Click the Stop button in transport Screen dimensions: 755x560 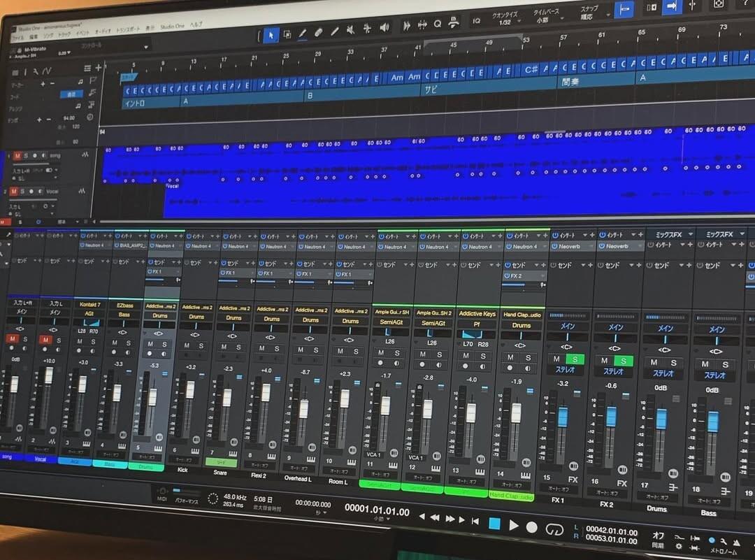(494, 523)
